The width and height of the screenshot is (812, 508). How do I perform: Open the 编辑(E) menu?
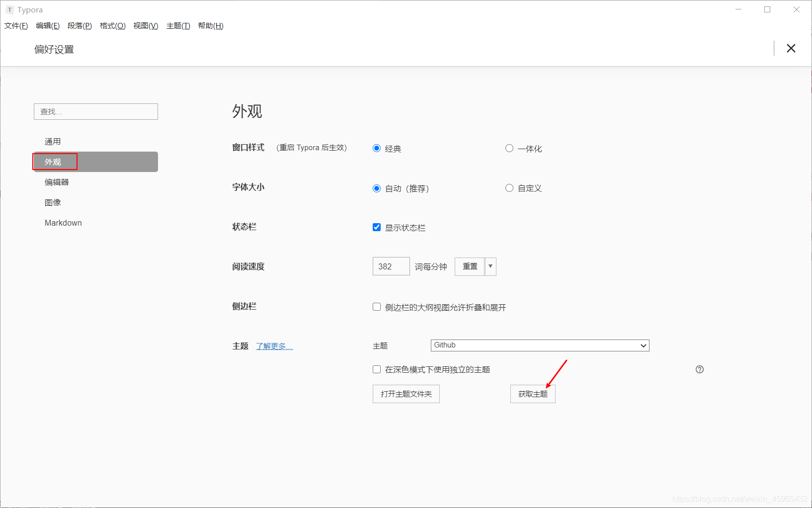[48, 26]
